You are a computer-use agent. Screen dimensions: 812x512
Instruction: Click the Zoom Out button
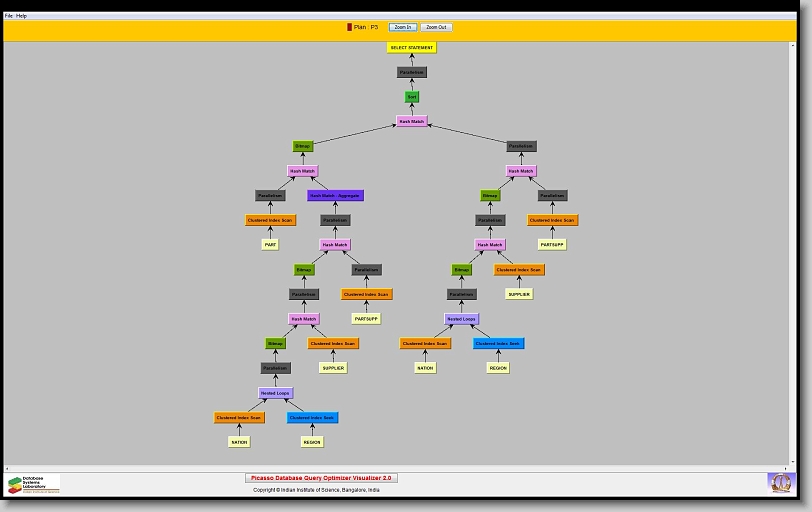[x=436, y=27]
